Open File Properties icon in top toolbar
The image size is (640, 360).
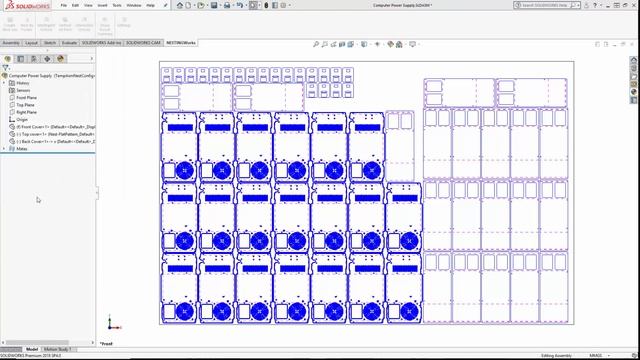point(275,5)
